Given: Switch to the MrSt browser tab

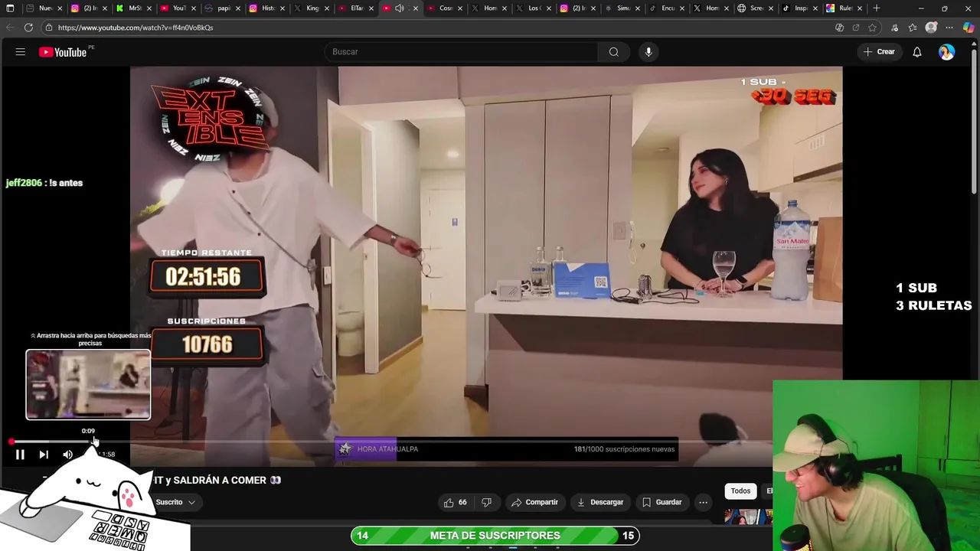Looking at the screenshot, I should click(134, 8).
